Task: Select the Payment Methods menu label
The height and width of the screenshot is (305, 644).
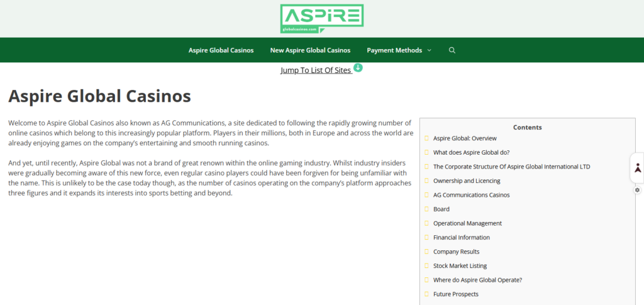Action: click(x=394, y=50)
